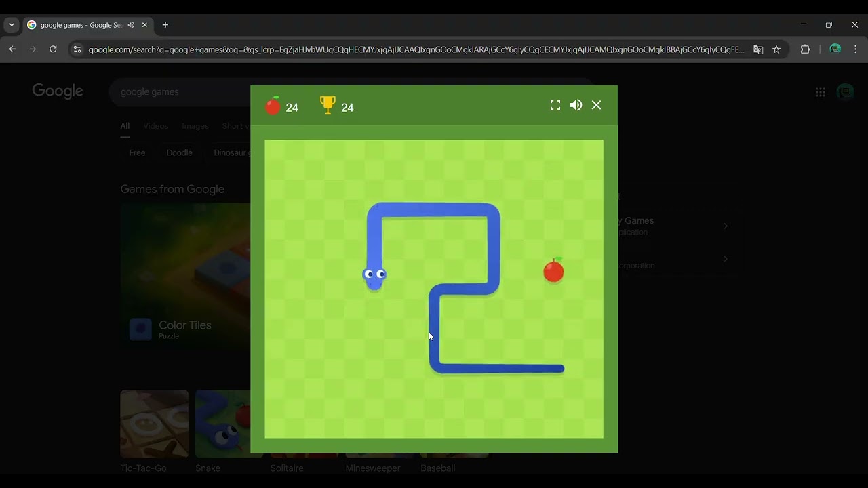Toggle fullscreen mode in the Snake game

click(x=555, y=105)
